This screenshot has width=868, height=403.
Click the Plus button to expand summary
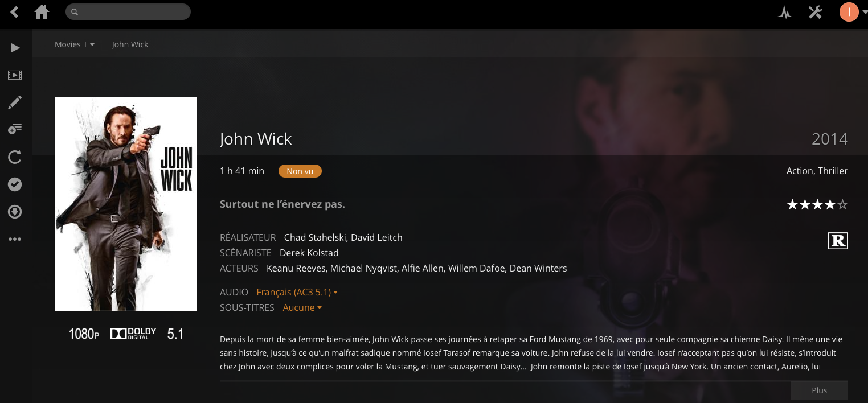pyautogui.click(x=820, y=390)
